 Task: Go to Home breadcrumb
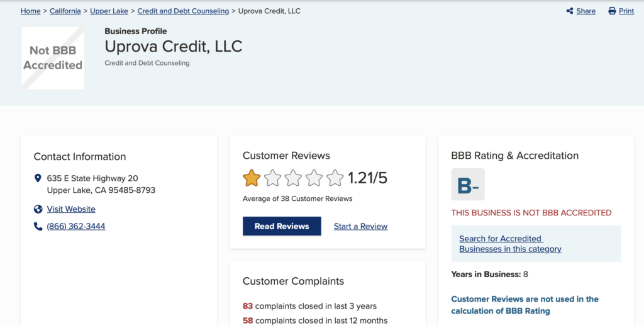pos(31,11)
